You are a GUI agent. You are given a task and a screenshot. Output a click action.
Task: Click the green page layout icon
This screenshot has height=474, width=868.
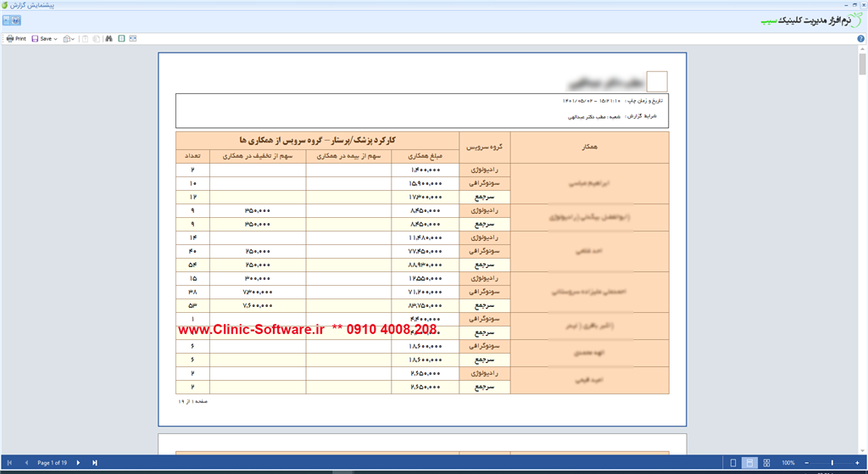click(x=121, y=39)
